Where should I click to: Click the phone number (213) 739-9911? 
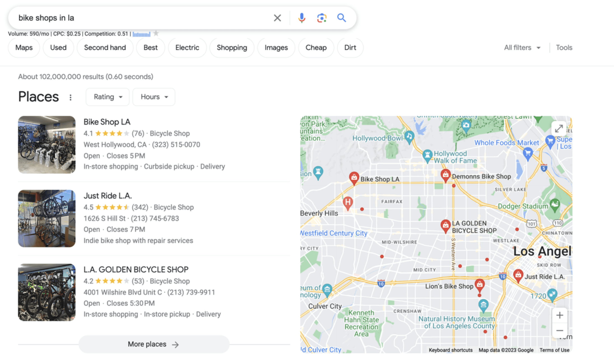(x=191, y=292)
